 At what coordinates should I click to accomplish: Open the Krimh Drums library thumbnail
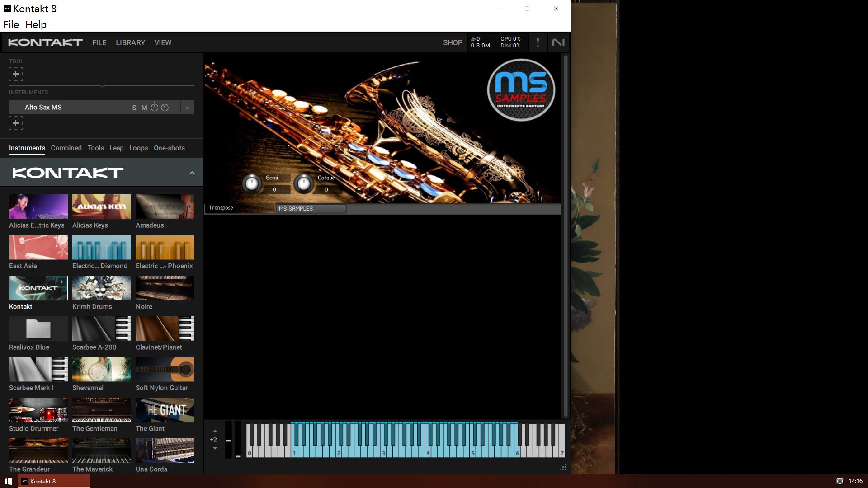(102, 288)
